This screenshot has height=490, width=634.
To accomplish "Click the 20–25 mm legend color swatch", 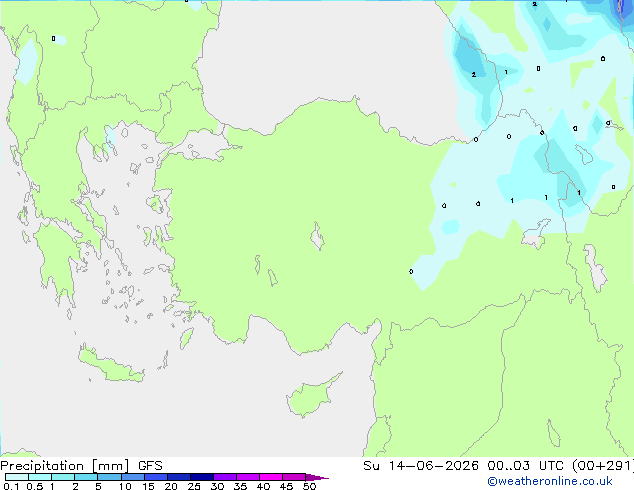I will click(179, 477).
